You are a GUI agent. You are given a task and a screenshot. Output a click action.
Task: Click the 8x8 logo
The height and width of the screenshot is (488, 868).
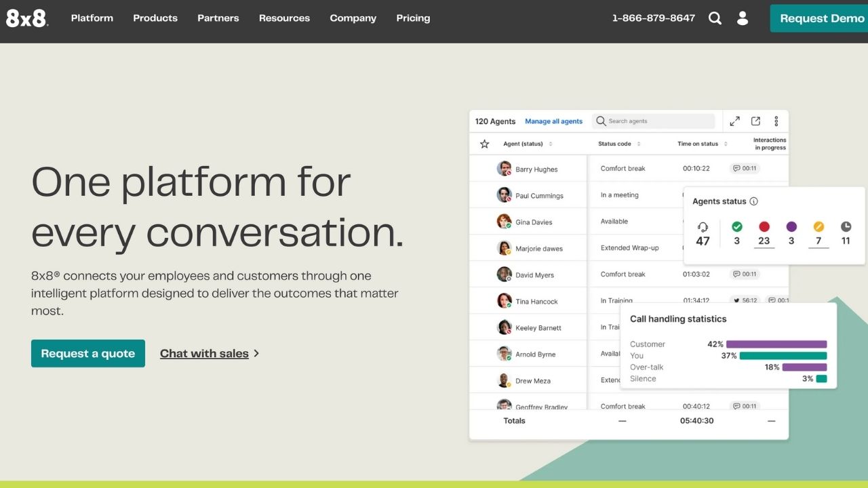(27, 18)
